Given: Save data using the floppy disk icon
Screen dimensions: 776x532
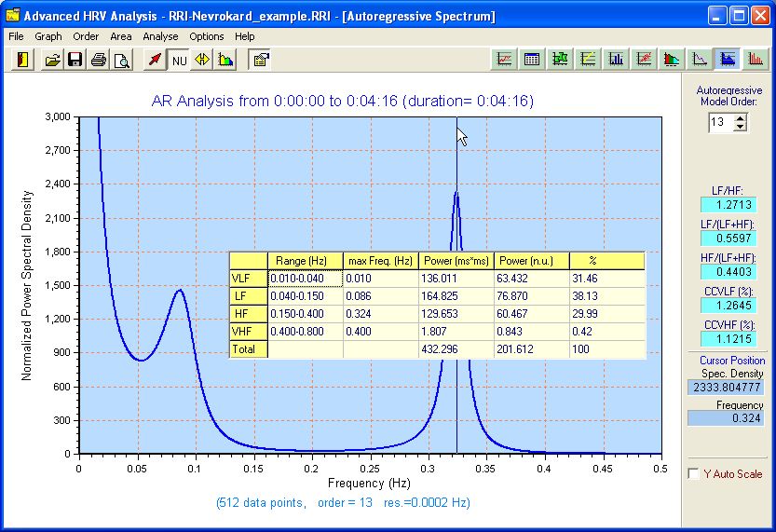Looking at the screenshot, I should (75, 60).
